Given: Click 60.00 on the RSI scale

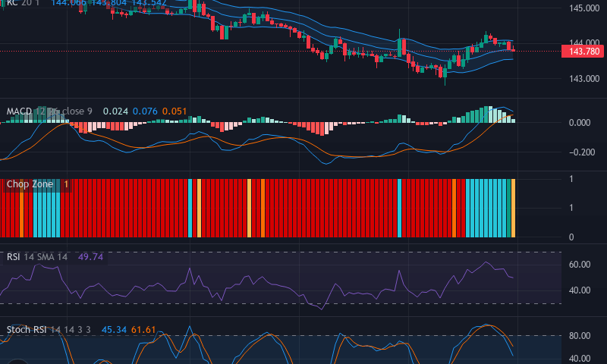Looking at the screenshot, I should tap(580, 265).
